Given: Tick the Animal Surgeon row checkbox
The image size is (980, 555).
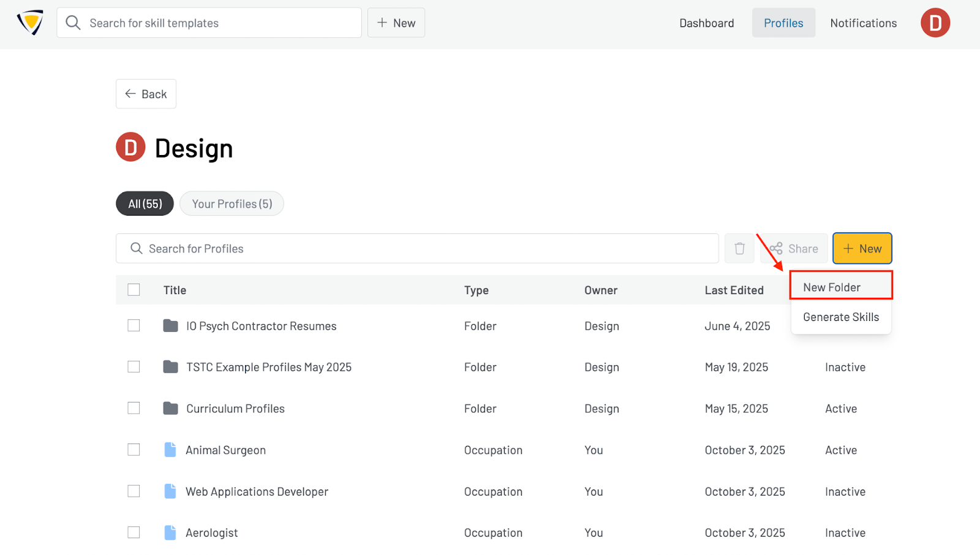Looking at the screenshot, I should (134, 450).
